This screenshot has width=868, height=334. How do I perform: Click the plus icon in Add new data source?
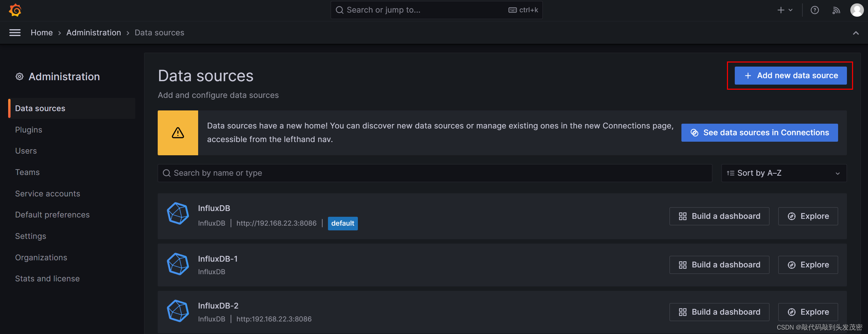[x=748, y=76]
